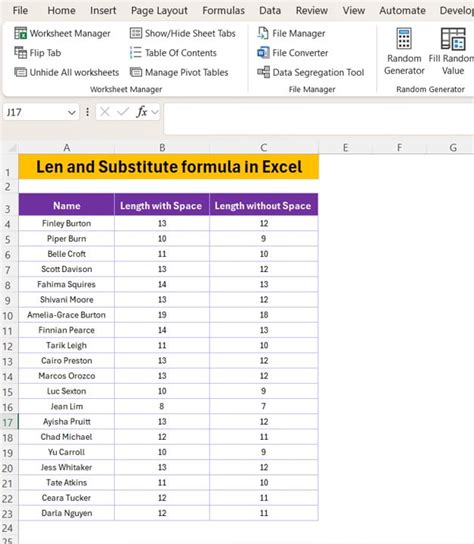Viewport: 474px width, 544px height.
Task: Click the value 18 in Amelia-Grace Burton row
Action: click(264, 315)
